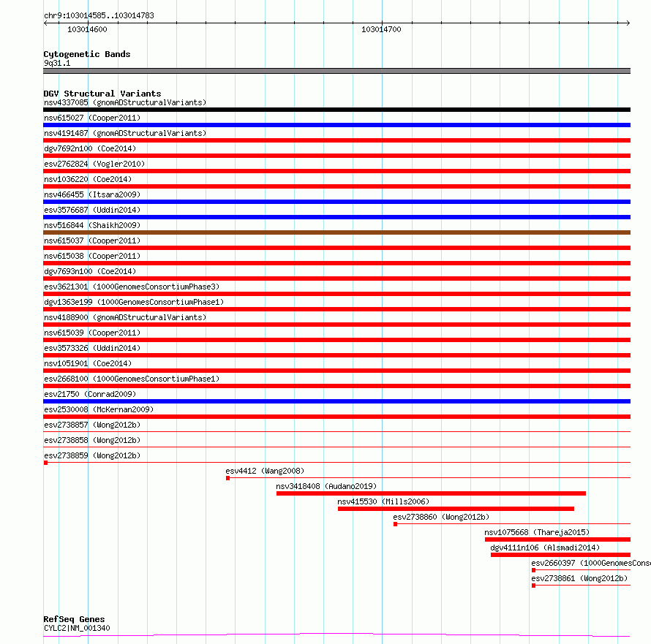Open nsv466455 (Itsara2009) variant
This screenshot has width=651, height=644.
(x=92, y=194)
